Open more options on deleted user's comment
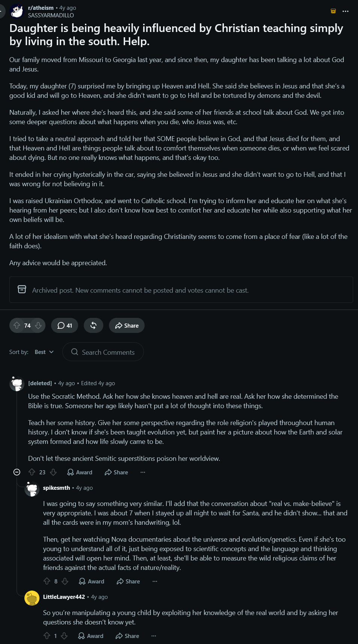This screenshot has width=358, height=644. (x=143, y=472)
